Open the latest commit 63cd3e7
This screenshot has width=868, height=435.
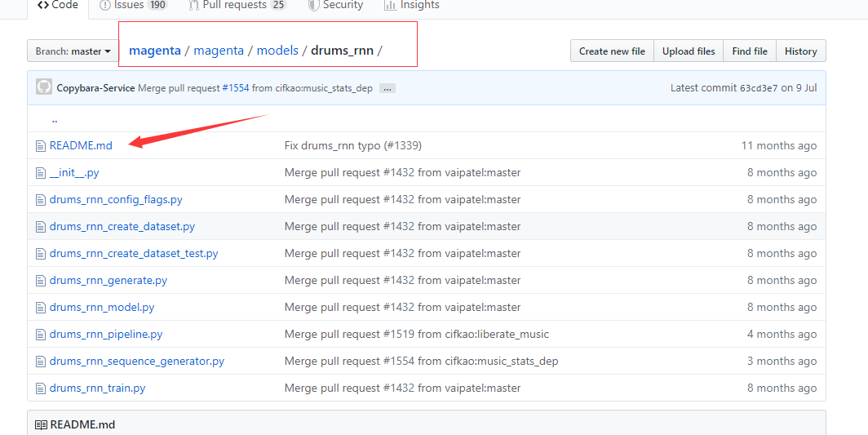point(759,88)
